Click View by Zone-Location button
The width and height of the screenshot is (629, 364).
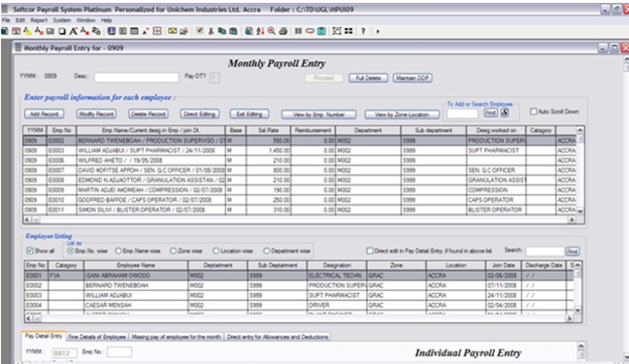402,115
